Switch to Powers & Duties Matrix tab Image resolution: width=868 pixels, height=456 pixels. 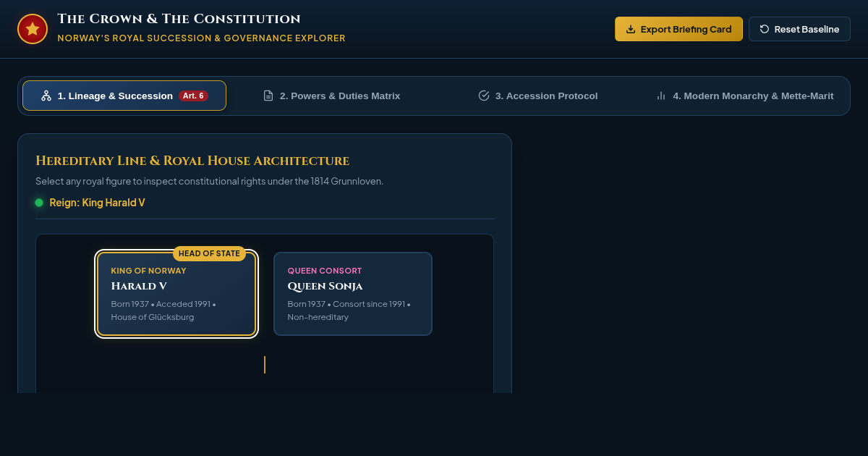click(331, 96)
